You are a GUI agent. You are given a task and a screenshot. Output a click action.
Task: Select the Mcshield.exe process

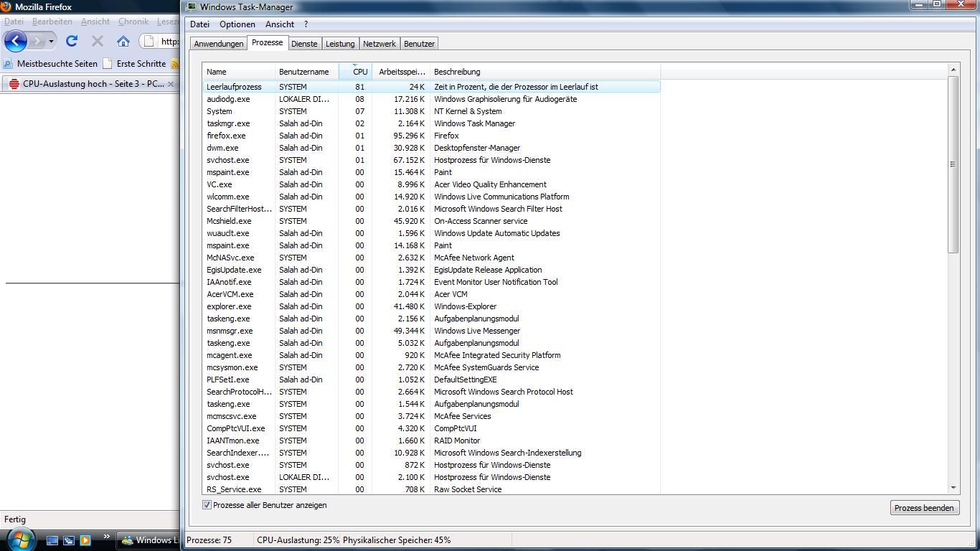tap(431, 221)
